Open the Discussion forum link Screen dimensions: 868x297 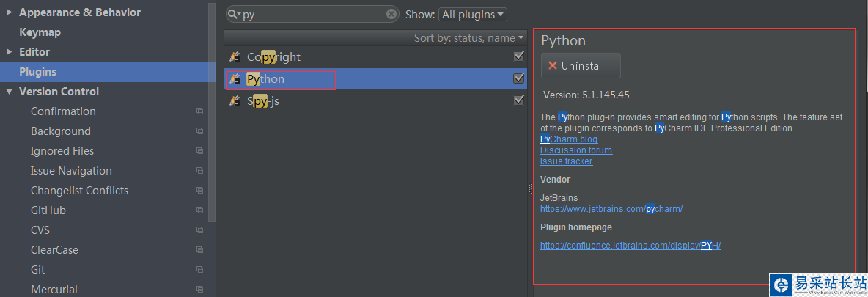(575, 150)
